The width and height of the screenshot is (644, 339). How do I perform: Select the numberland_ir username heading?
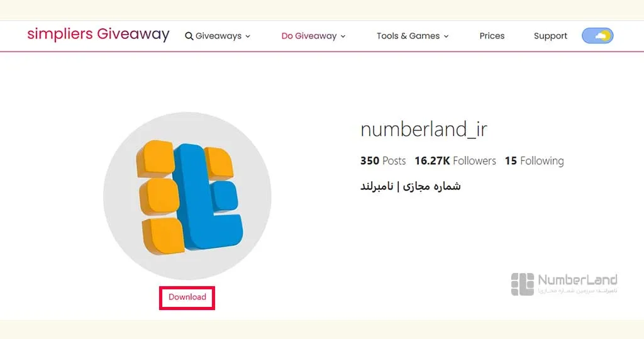(424, 129)
